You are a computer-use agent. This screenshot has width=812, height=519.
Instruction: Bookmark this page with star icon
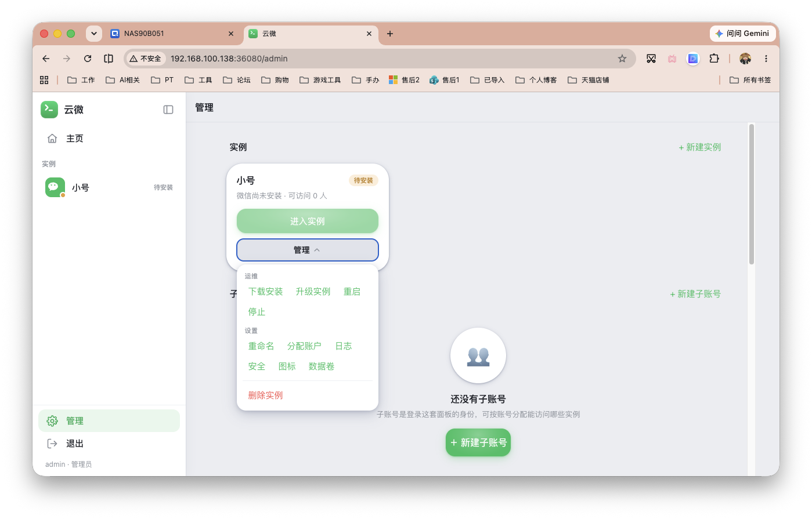tap(622, 59)
